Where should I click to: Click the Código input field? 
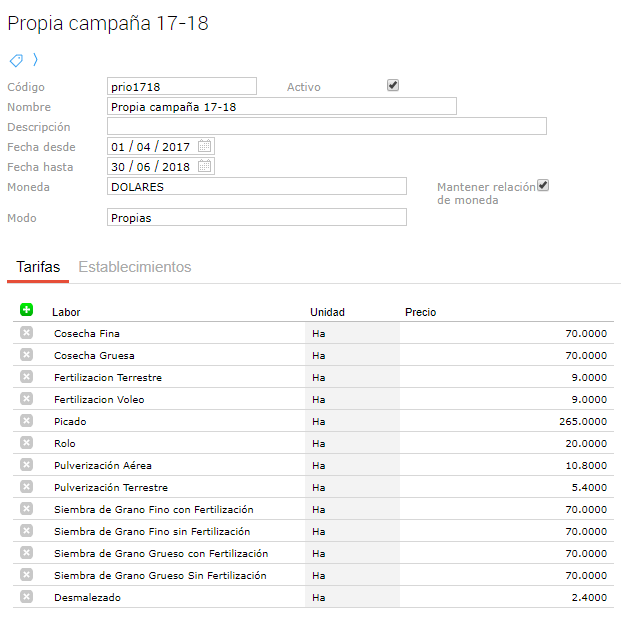[x=181, y=87]
